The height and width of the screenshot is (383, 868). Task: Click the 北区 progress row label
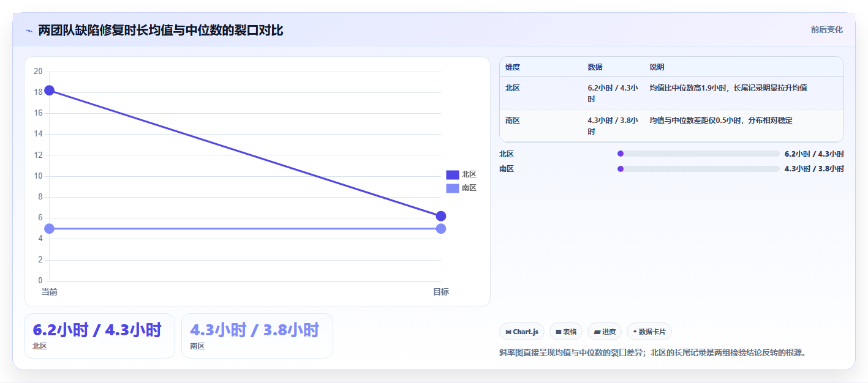(x=507, y=154)
